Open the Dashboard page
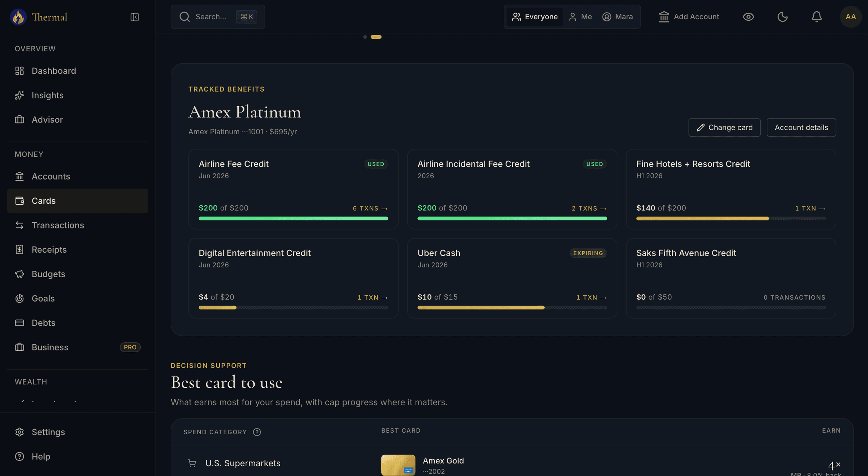The image size is (868, 476). 77,71
